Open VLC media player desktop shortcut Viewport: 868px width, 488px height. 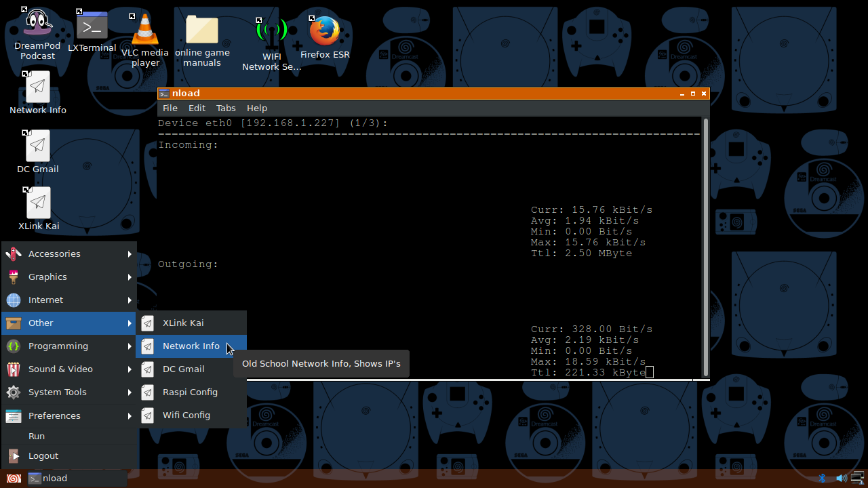[x=145, y=39]
